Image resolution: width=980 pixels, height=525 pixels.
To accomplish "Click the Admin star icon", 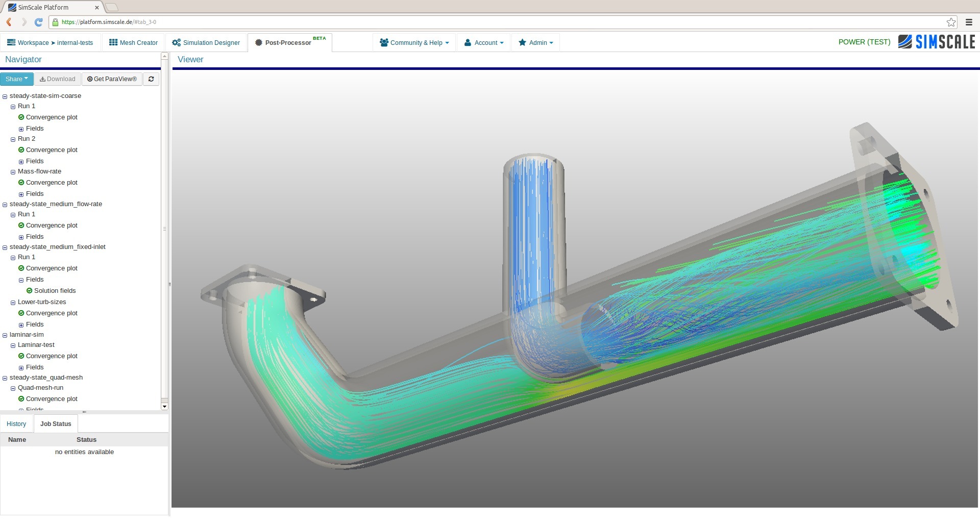I will [522, 42].
